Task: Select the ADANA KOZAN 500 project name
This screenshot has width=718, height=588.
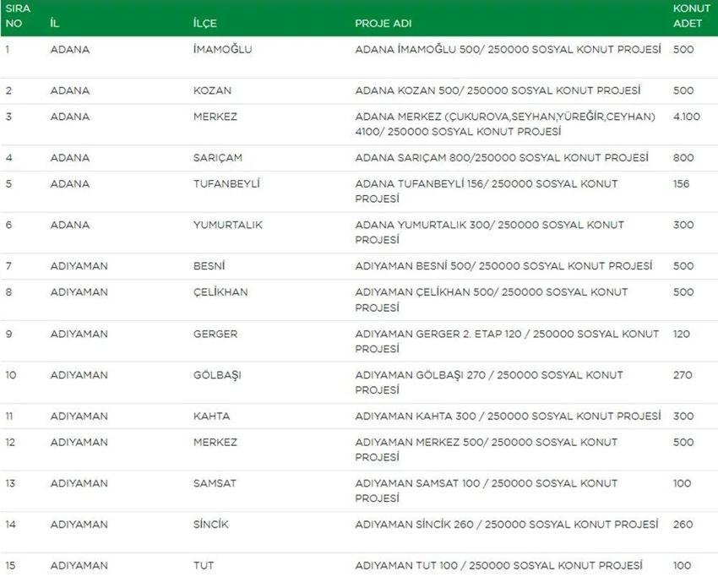Action: 498,90
